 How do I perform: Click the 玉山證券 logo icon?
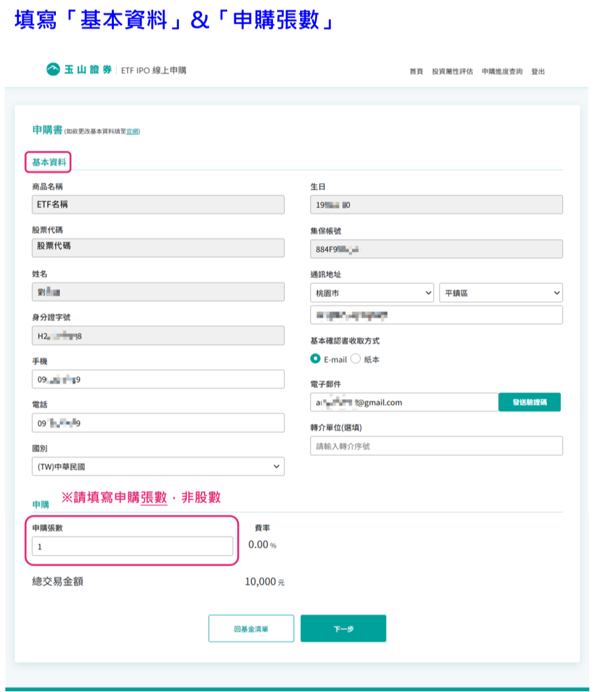coord(53,70)
